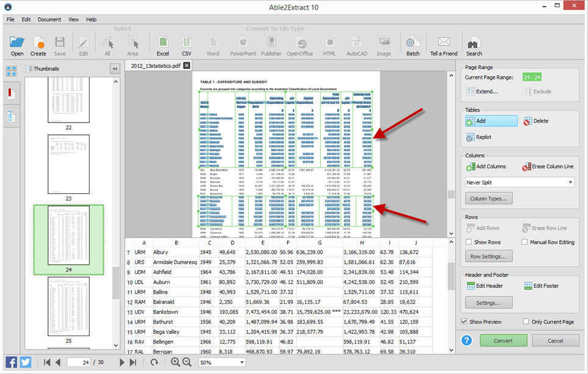
Task: Select page 25 thumbnail
Action: pos(69,306)
